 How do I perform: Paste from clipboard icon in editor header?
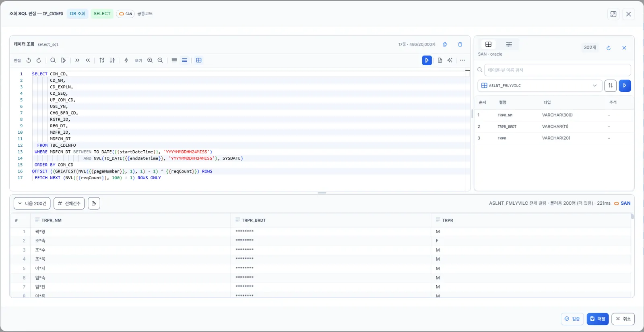(460, 44)
